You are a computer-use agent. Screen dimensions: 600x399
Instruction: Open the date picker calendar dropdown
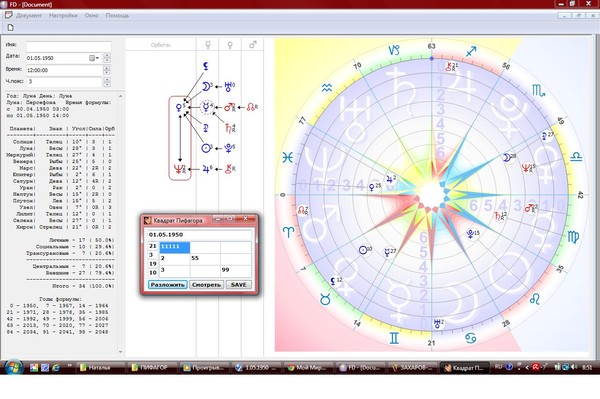(x=94, y=58)
